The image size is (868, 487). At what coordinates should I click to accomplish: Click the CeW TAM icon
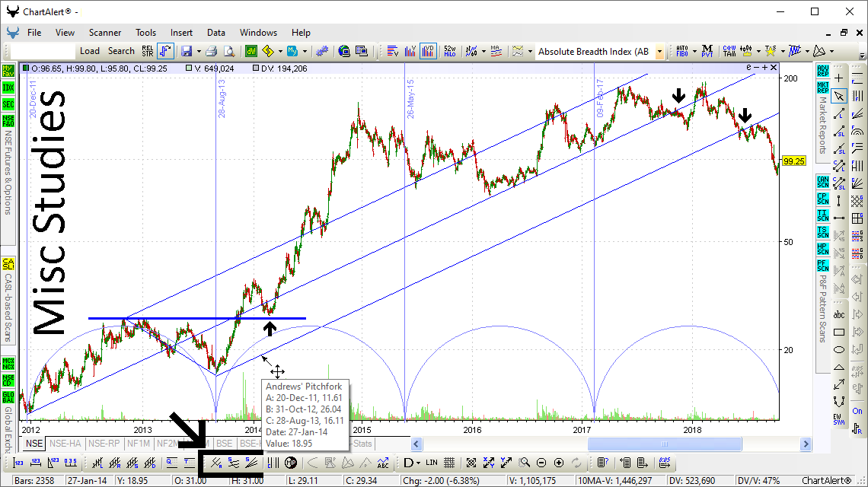coord(729,51)
